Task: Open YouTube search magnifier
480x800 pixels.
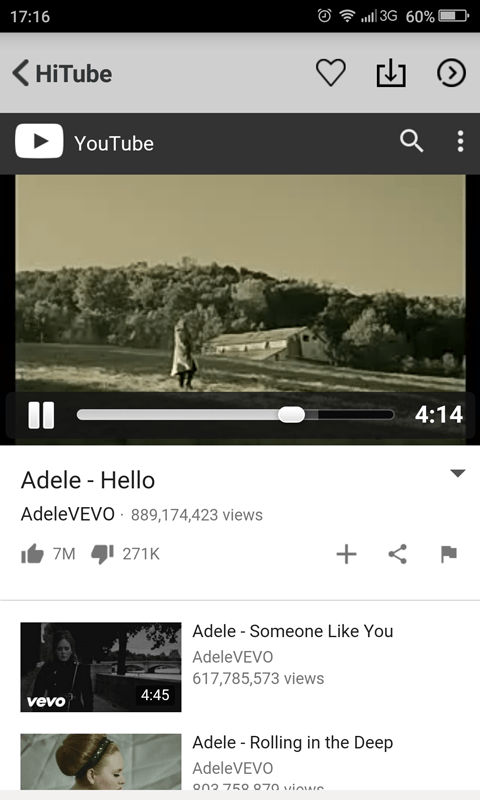Action: click(x=411, y=141)
